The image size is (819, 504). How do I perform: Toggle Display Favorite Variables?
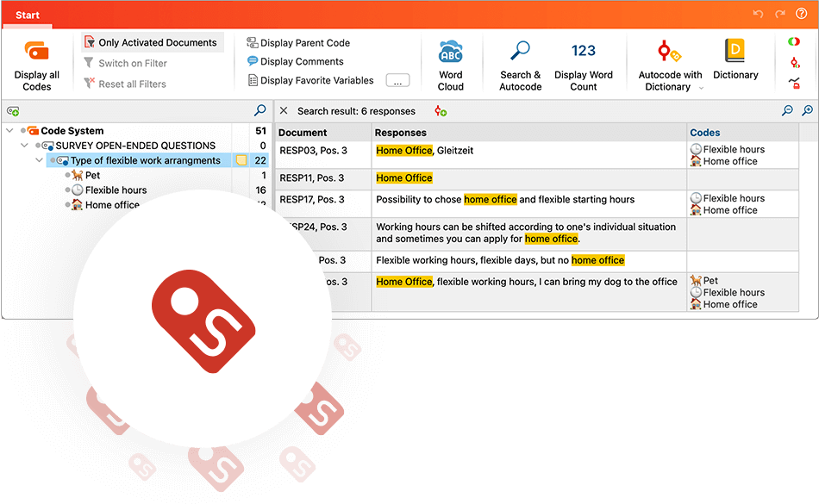pyautogui.click(x=310, y=80)
